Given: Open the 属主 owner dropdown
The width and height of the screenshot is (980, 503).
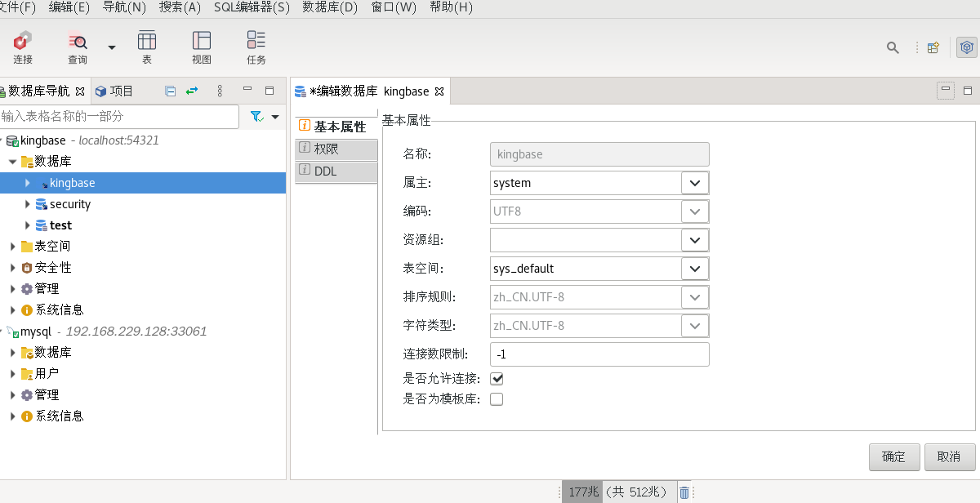Looking at the screenshot, I should point(694,183).
